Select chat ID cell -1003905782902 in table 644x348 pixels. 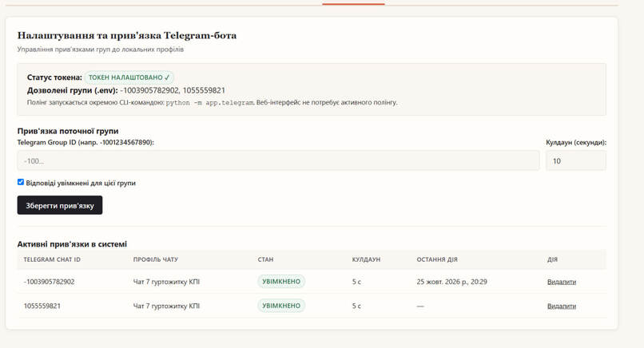click(x=49, y=282)
